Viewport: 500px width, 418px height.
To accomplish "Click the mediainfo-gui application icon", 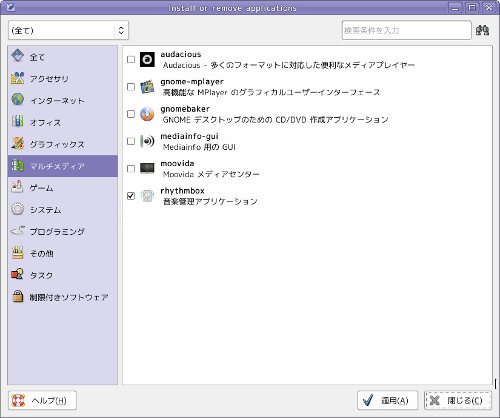I will pyautogui.click(x=147, y=141).
